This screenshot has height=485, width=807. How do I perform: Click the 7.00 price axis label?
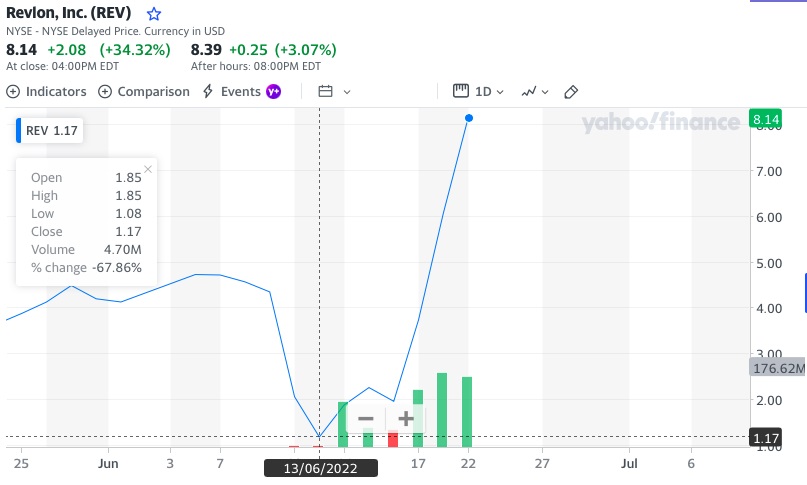pyautogui.click(x=769, y=171)
